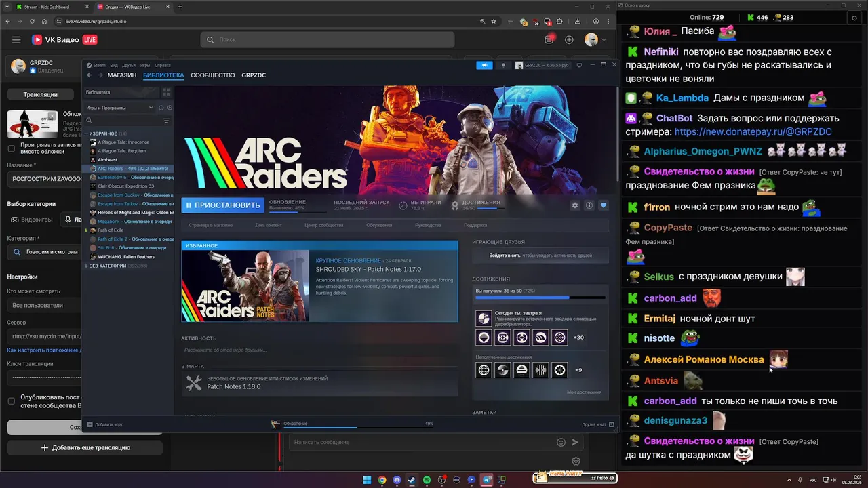Open Друзья и чат panel
The height and width of the screenshot is (488, 868).
pyautogui.click(x=598, y=424)
